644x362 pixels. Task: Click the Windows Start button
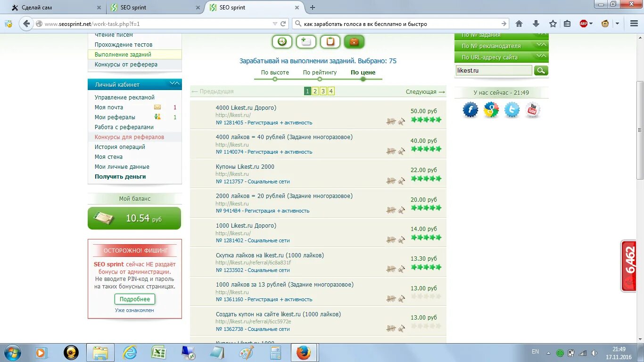pyautogui.click(x=11, y=353)
